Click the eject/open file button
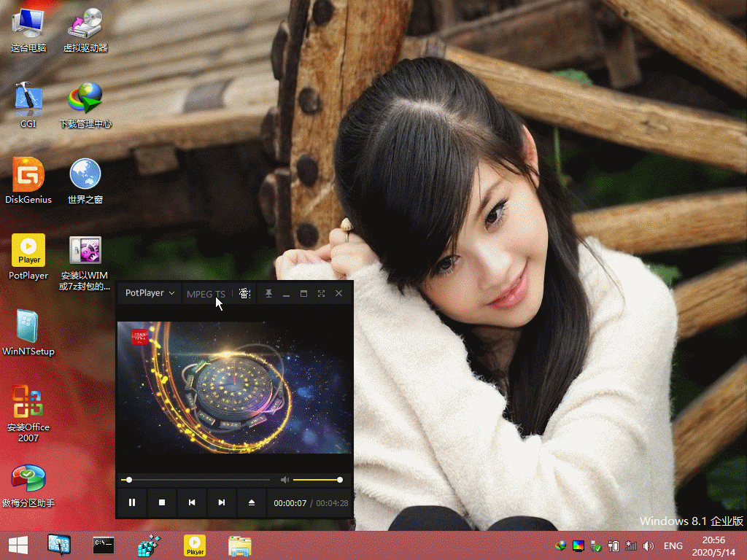The width and height of the screenshot is (747, 560). coord(252,502)
